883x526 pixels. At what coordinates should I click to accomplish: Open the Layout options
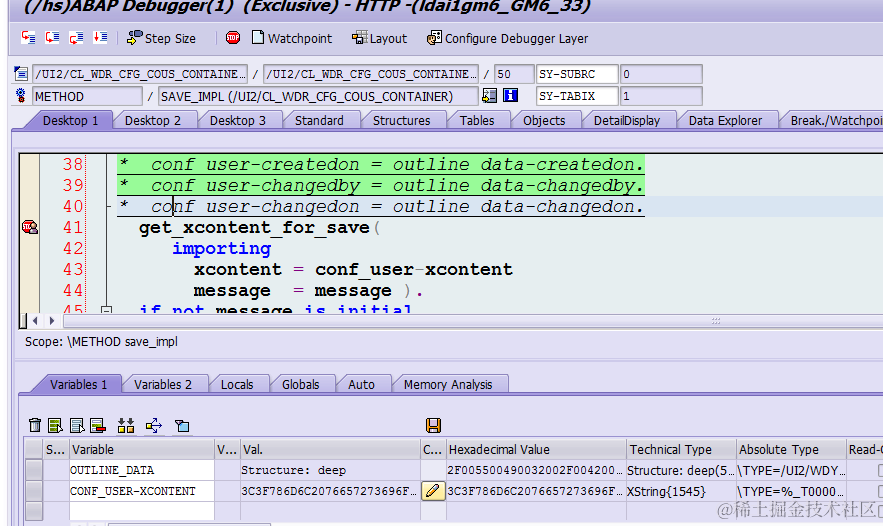click(x=379, y=38)
